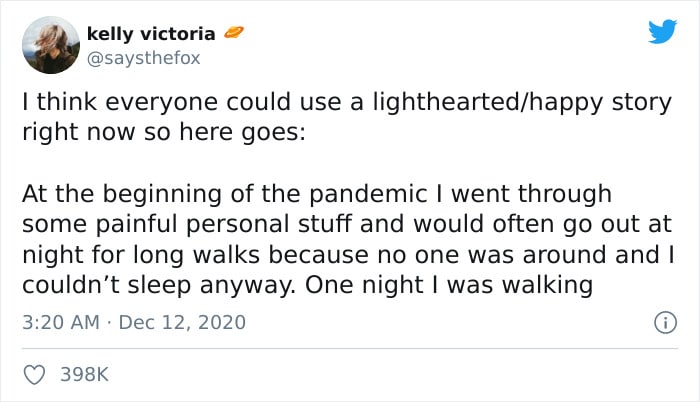Click the ringed planet emoji beside the name

pyautogui.click(x=233, y=32)
